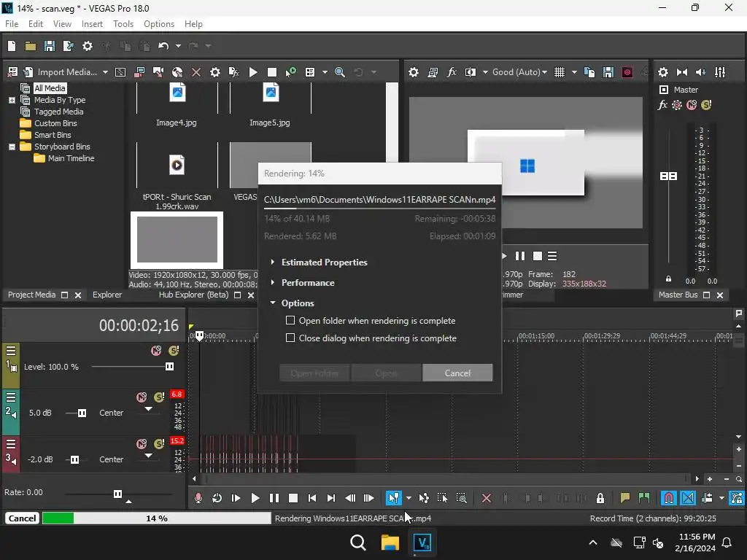This screenshot has width=747, height=560.
Task: Open the Tools menu
Action: 123,24
